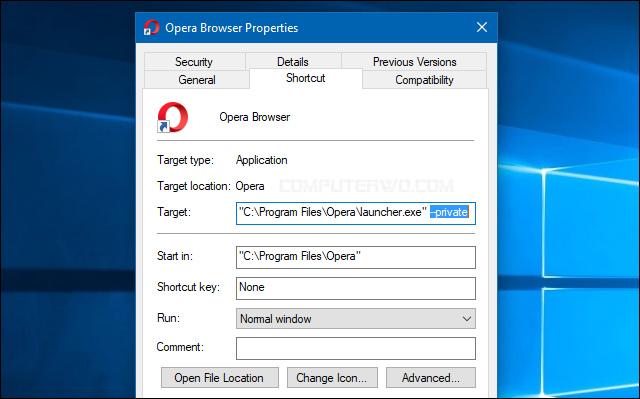640x399 pixels.
Task: Switch to the Details tab
Action: [x=293, y=62]
